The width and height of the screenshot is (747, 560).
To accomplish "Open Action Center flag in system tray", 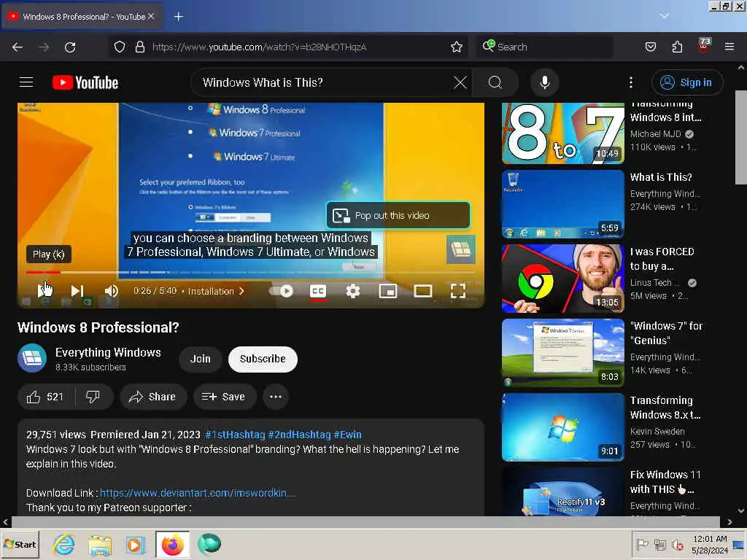I will (x=642, y=544).
